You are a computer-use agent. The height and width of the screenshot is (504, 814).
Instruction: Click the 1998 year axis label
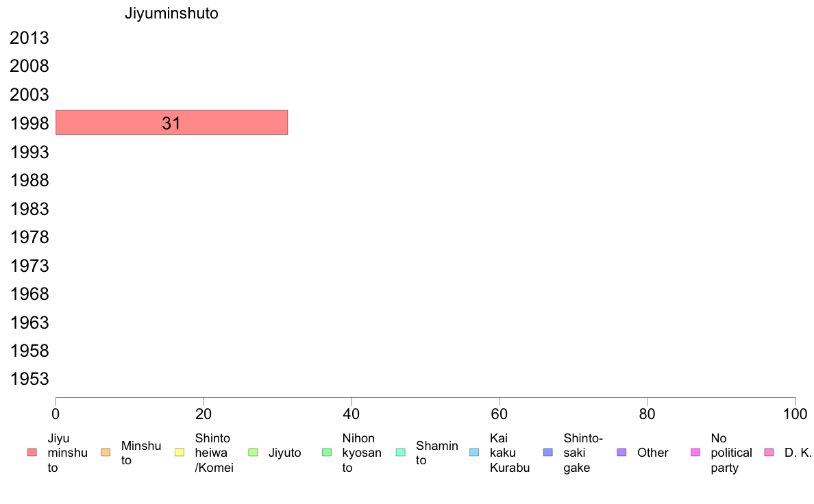pos(29,123)
